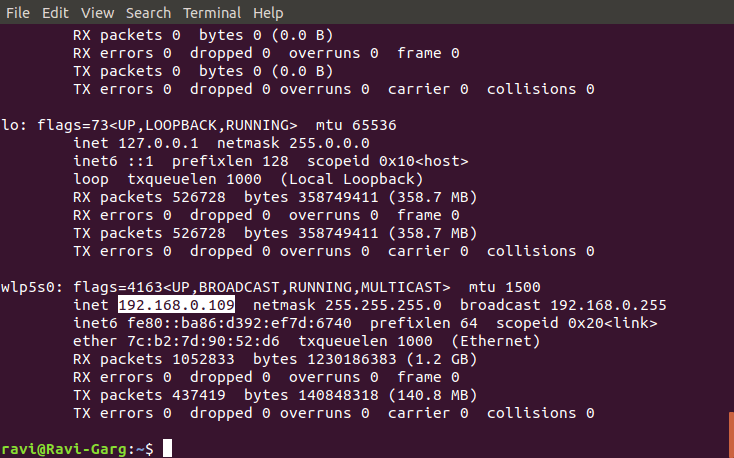Click RX packets value 1052833
This screenshot has height=458, width=734.
pos(203,359)
